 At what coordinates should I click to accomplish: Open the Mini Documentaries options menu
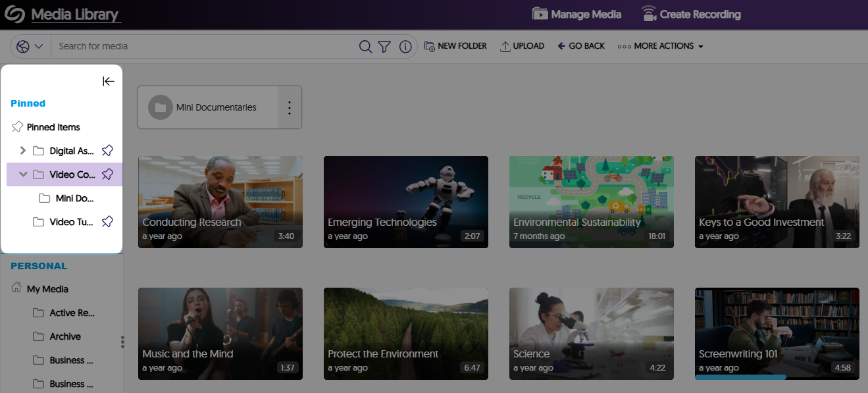point(289,107)
